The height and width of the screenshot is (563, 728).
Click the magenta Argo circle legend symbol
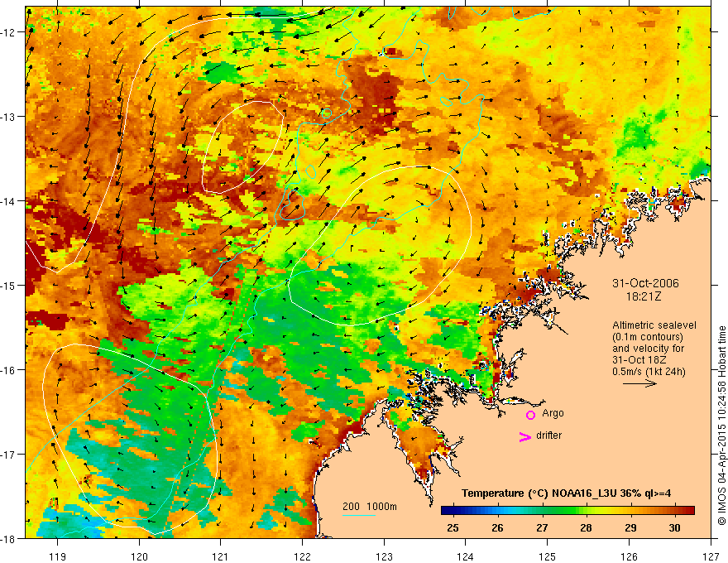pyautogui.click(x=530, y=415)
